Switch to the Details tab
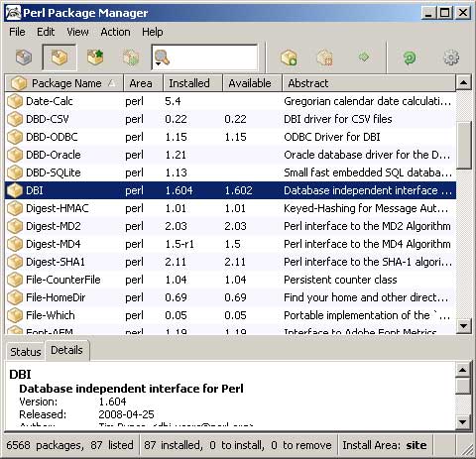Viewport: 476px width, 459px height. coord(66,350)
